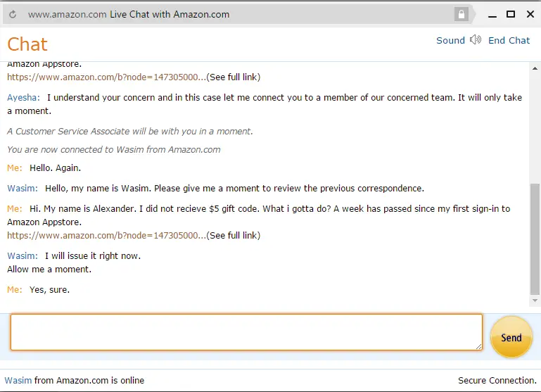Close the Live Chat window
541x392 pixels.
point(530,14)
